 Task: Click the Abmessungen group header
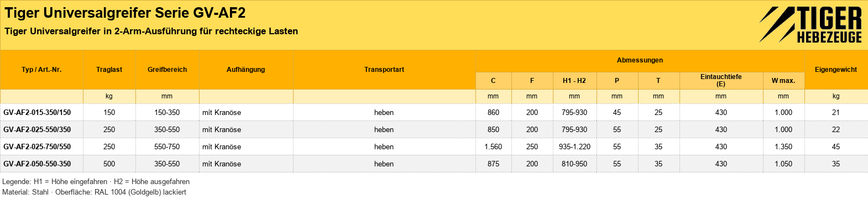click(x=640, y=60)
